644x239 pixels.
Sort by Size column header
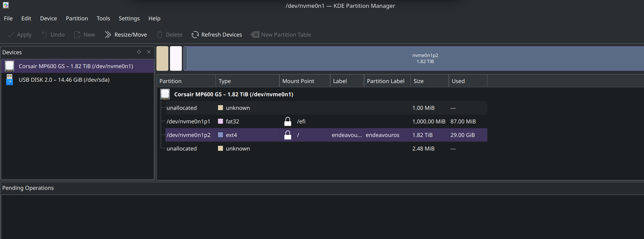click(x=430, y=81)
